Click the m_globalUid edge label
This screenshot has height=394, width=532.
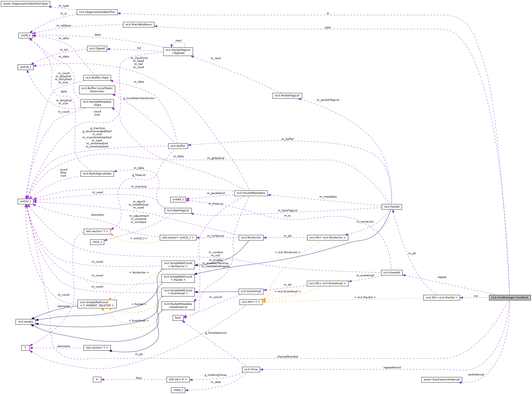(216, 158)
